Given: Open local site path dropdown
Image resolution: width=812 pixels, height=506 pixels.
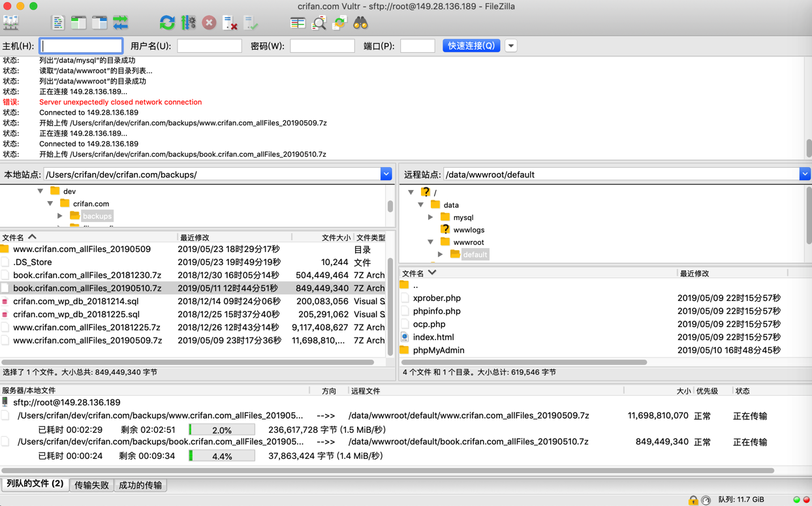Looking at the screenshot, I should click(386, 174).
